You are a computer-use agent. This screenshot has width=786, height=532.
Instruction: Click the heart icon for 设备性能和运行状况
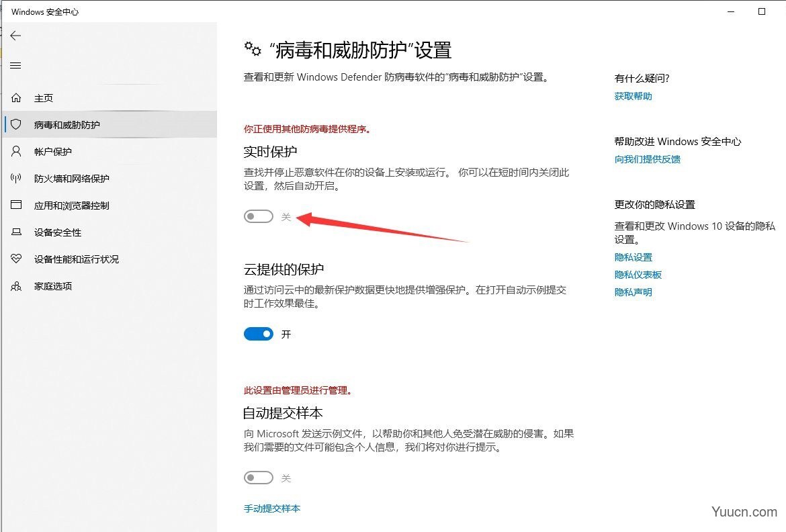16,259
